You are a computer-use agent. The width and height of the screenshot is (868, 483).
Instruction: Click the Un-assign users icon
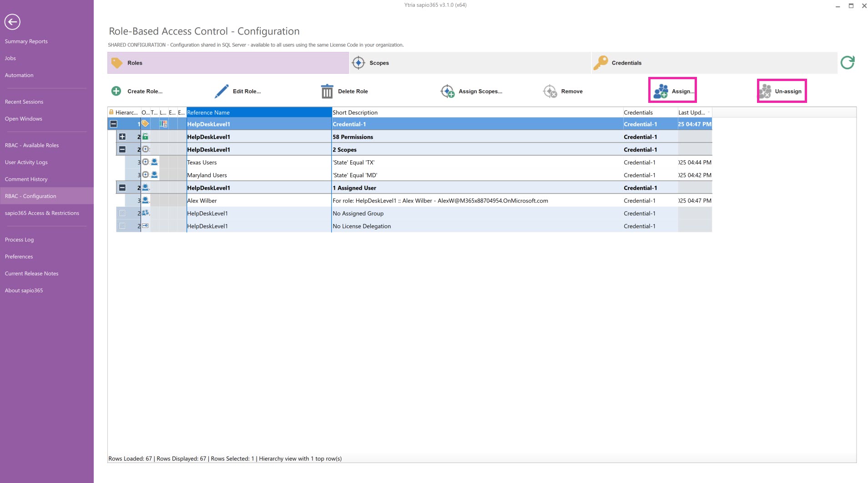[x=765, y=92]
